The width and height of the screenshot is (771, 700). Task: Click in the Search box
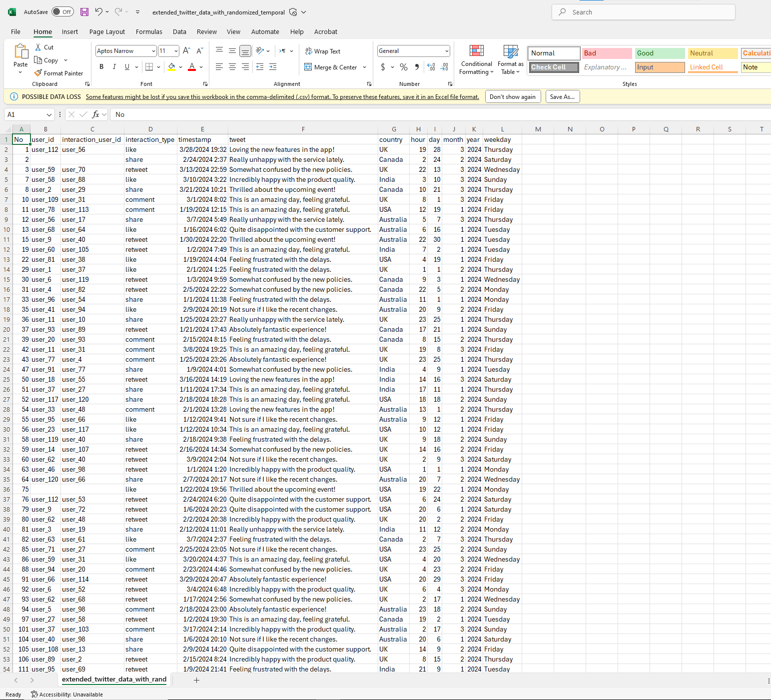pos(644,12)
